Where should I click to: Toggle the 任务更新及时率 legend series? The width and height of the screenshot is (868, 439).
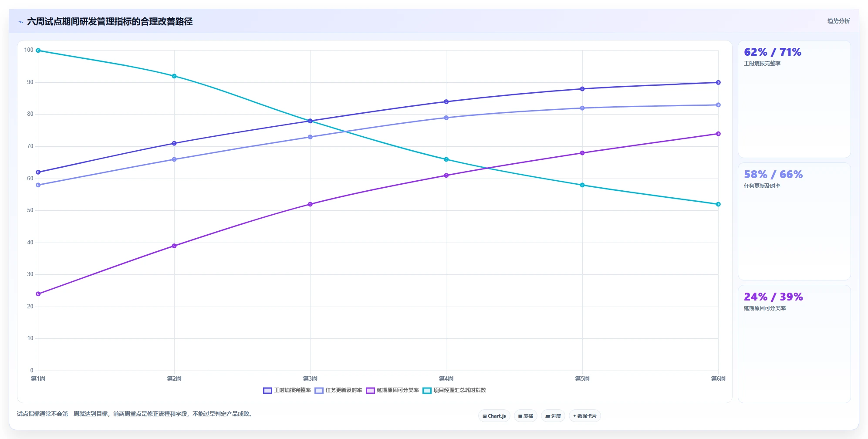point(338,390)
